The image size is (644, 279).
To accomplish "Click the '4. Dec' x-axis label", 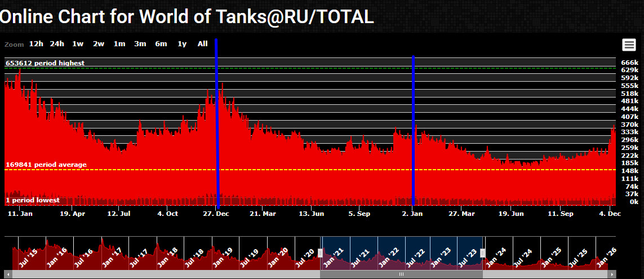I will click(610, 214).
